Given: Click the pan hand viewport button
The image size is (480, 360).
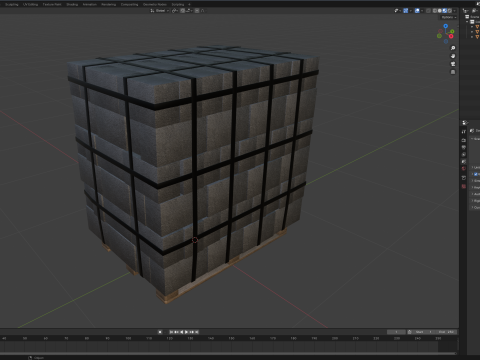Looking at the screenshot, I should coord(453,56).
